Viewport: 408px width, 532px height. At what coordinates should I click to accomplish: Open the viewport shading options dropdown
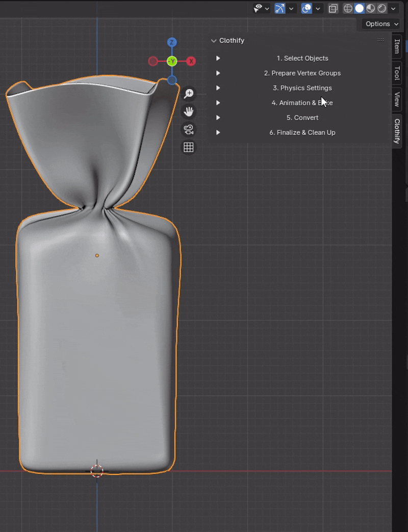coord(393,9)
